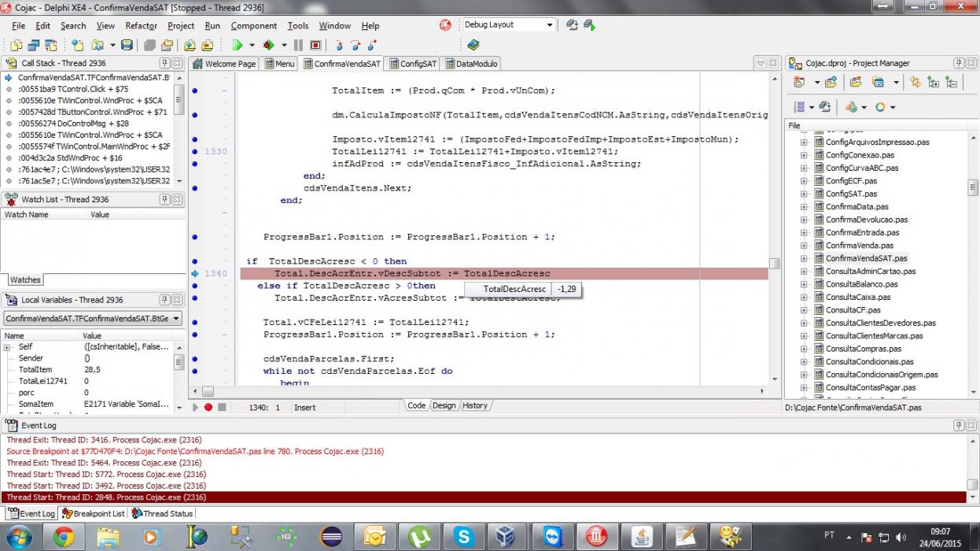The height and width of the screenshot is (551, 980).
Task: Pause the running program
Action: [298, 46]
